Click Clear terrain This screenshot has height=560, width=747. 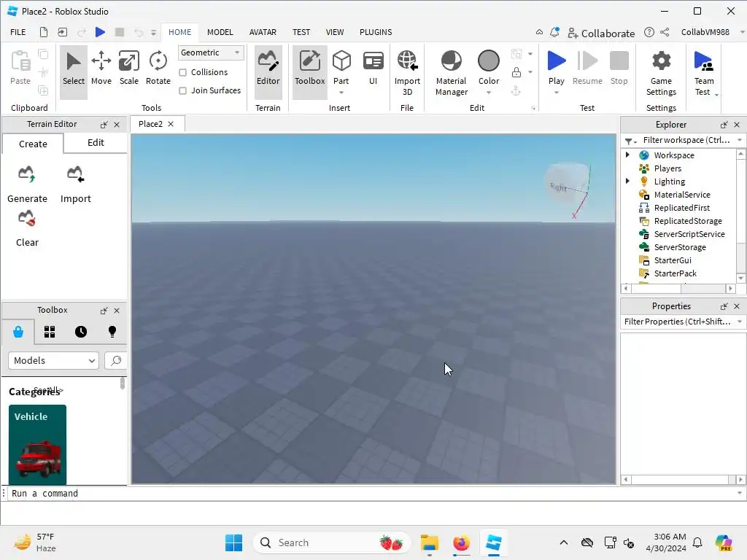27,229
